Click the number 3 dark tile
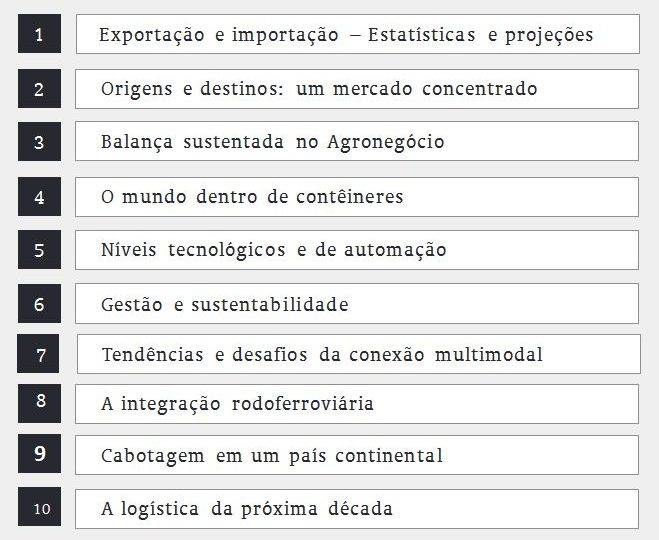This screenshot has width=659, height=540. pyautogui.click(x=39, y=142)
